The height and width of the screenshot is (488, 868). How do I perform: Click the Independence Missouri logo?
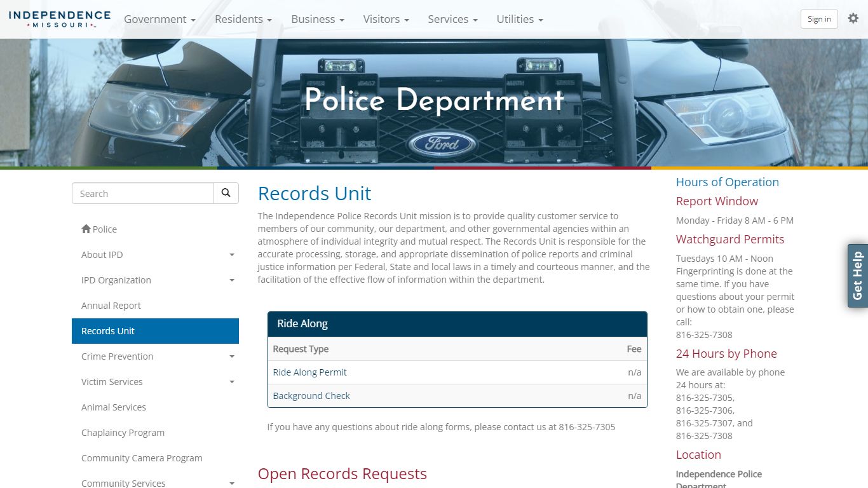60,19
